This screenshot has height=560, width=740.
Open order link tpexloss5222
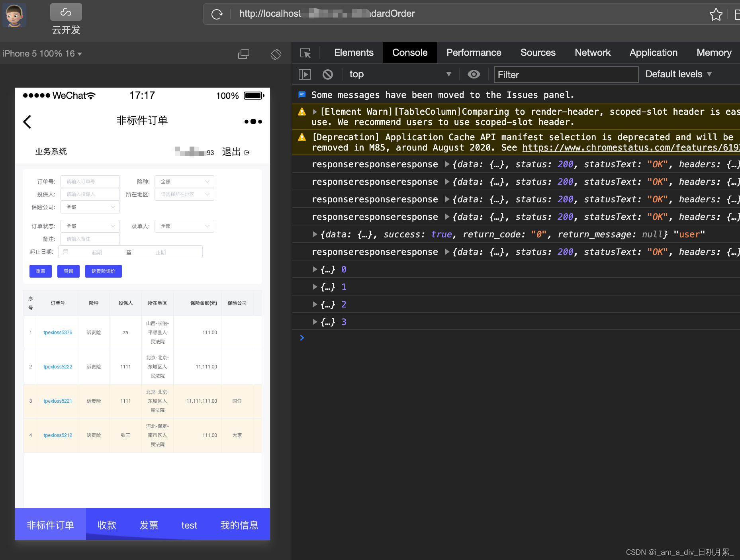point(58,367)
